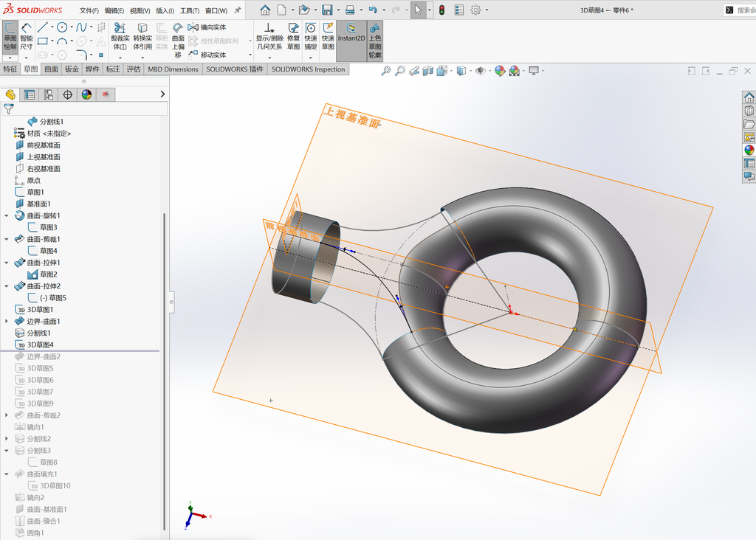The width and height of the screenshot is (756, 540).
Task: Toggle Shaded Sketch Contours (上色草图轮廓)
Action: (375, 41)
